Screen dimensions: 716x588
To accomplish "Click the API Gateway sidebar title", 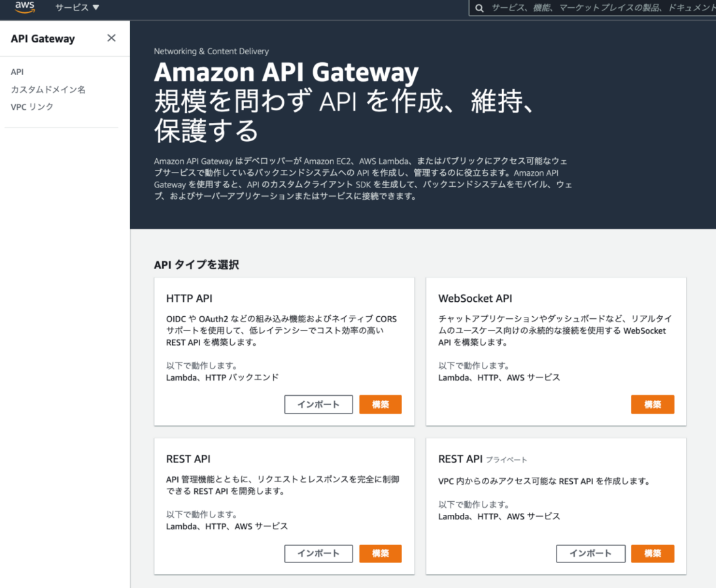I will coord(43,39).
